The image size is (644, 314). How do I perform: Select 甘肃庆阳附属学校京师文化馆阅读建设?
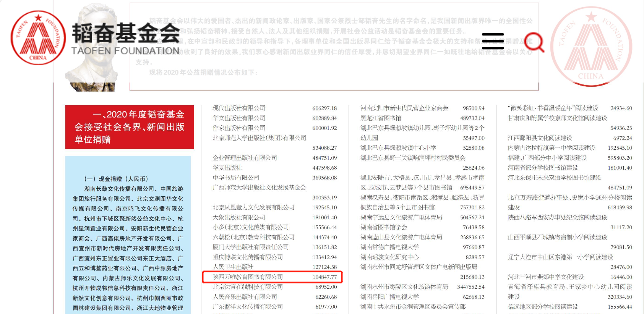pos(558,118)
